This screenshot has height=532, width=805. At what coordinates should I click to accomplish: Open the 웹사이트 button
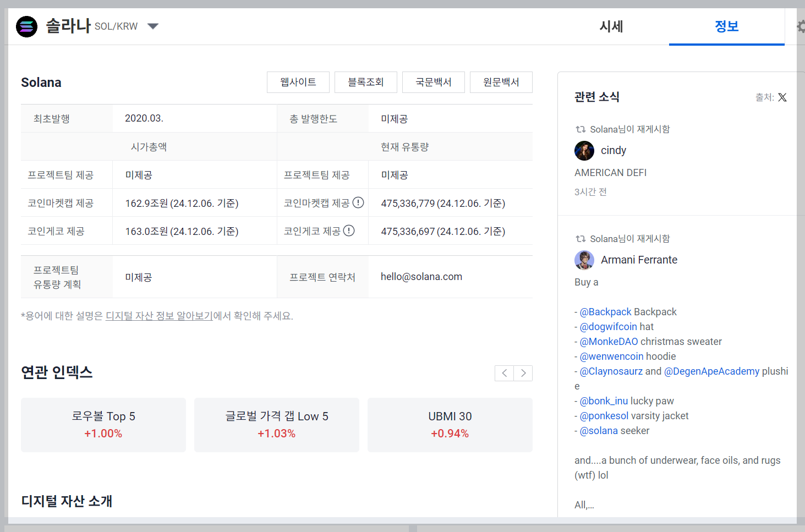298,82
